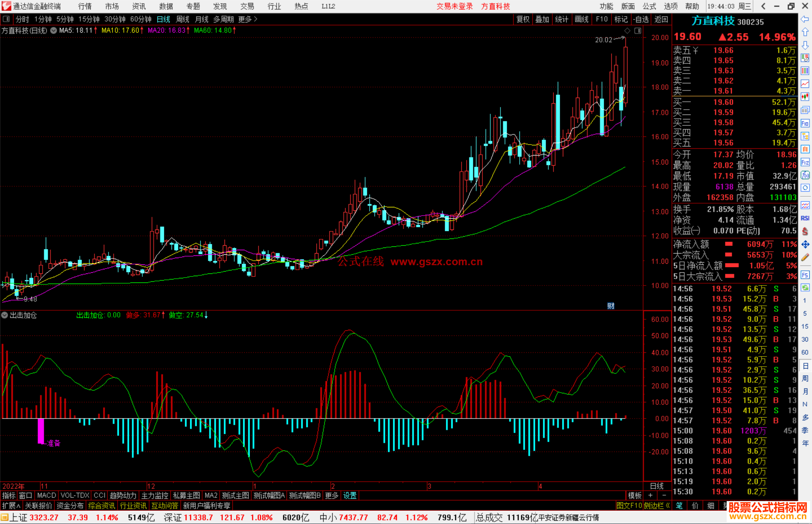This screenshot has height=524, width=812.
Task: Switch to the 周线 period tab
Action: coord(182,19)
